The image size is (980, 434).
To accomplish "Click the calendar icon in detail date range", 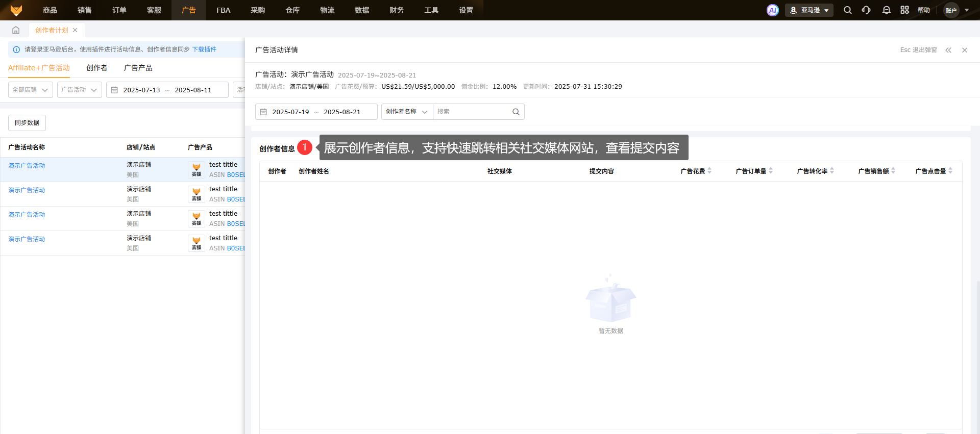I will [263, 112].
